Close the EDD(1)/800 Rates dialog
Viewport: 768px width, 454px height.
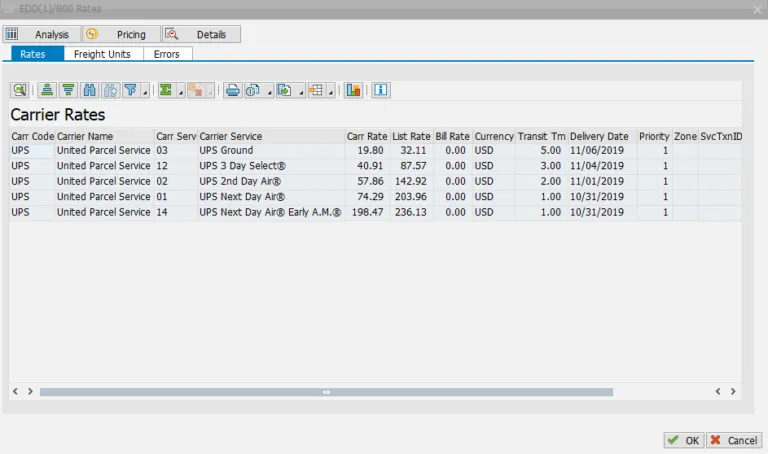pos(757,10)
